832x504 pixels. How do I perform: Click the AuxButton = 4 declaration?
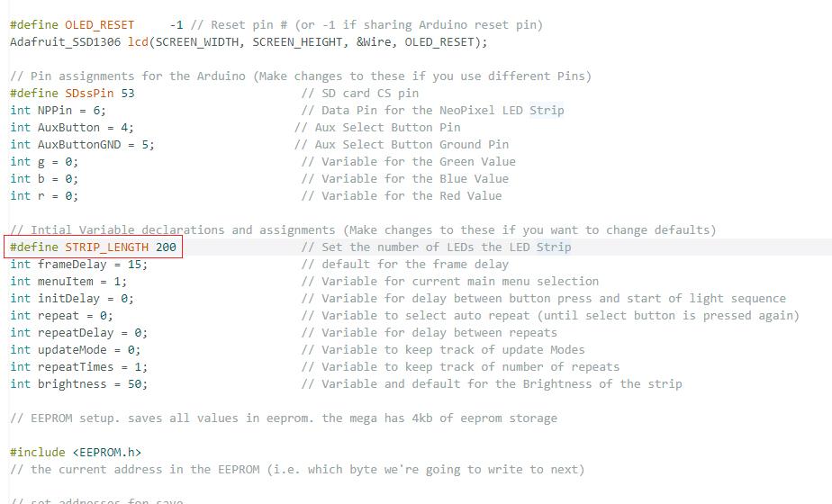click(72, 128)
